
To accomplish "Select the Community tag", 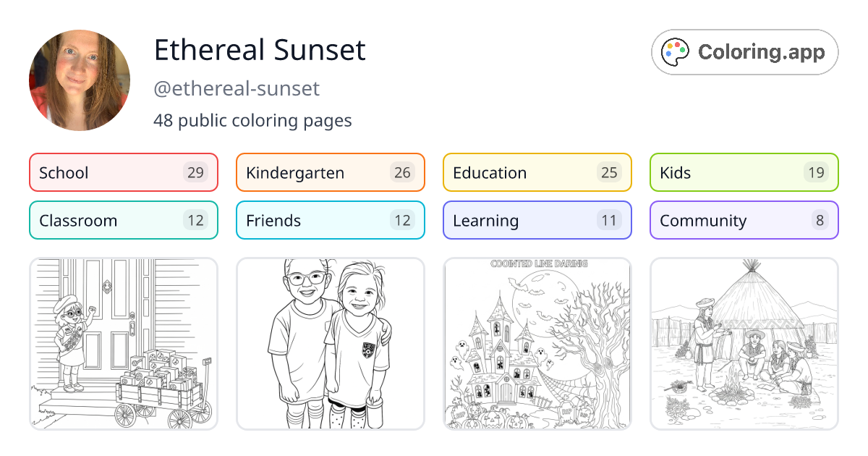I will point(709,220).
